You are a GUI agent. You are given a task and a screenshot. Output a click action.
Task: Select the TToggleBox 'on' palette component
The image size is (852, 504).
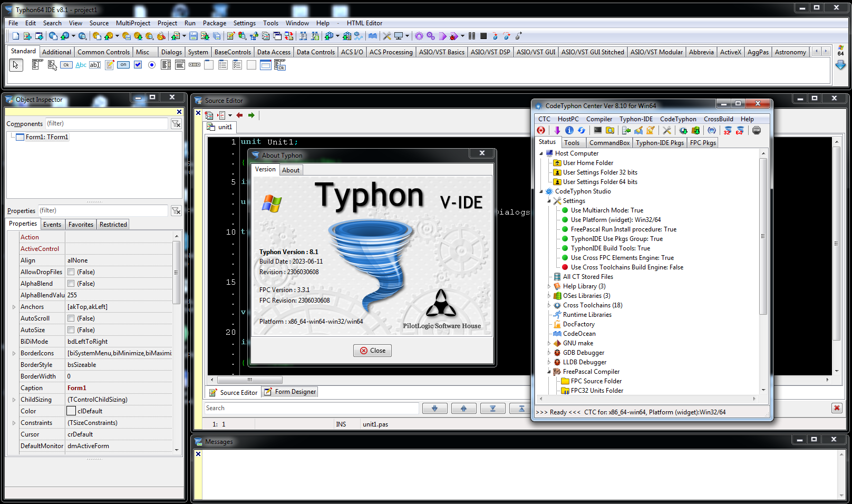(123, 65)
